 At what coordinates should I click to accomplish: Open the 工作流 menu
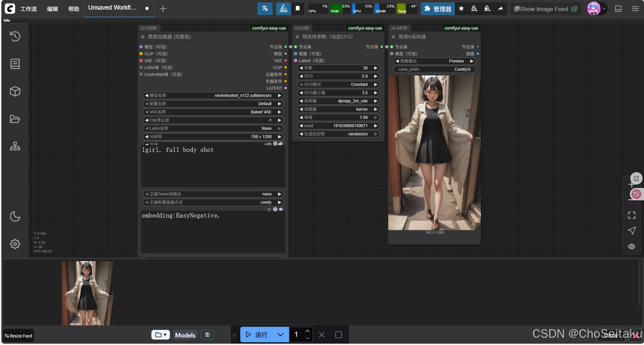pyautogui.click(x=28, y=9)
